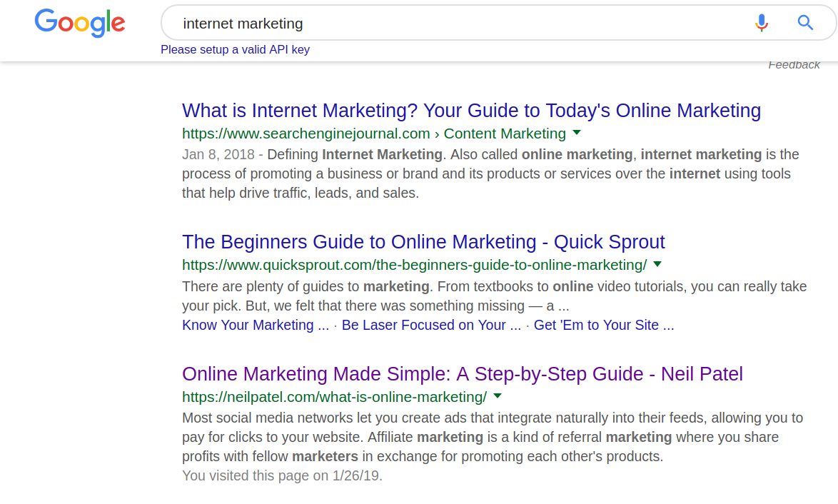
Task: Click the magnifying glass search icon
Action: tap(805, 23)
